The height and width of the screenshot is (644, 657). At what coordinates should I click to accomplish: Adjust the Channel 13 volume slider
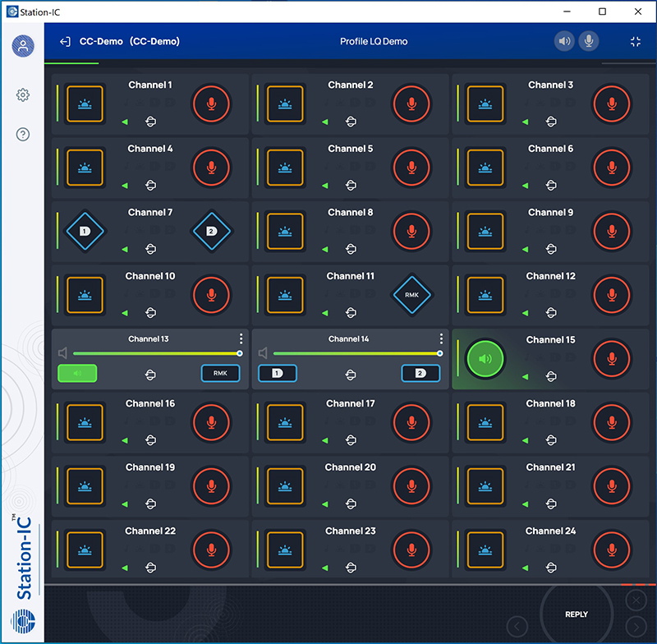[156, 354]
